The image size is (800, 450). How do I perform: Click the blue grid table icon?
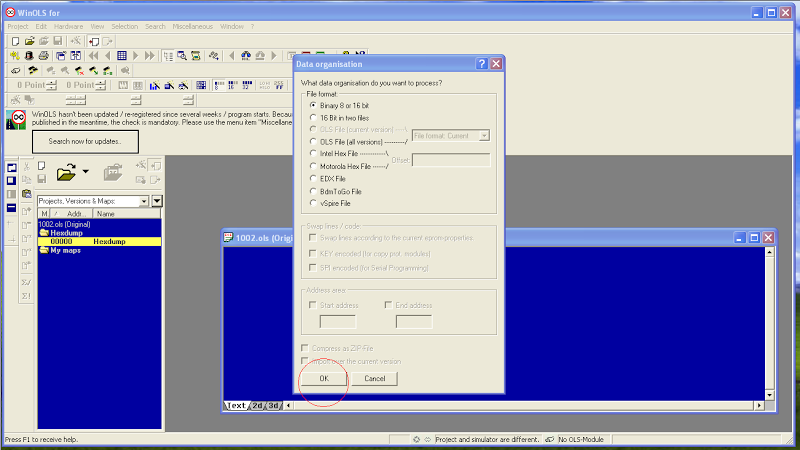tap(122, 56)
